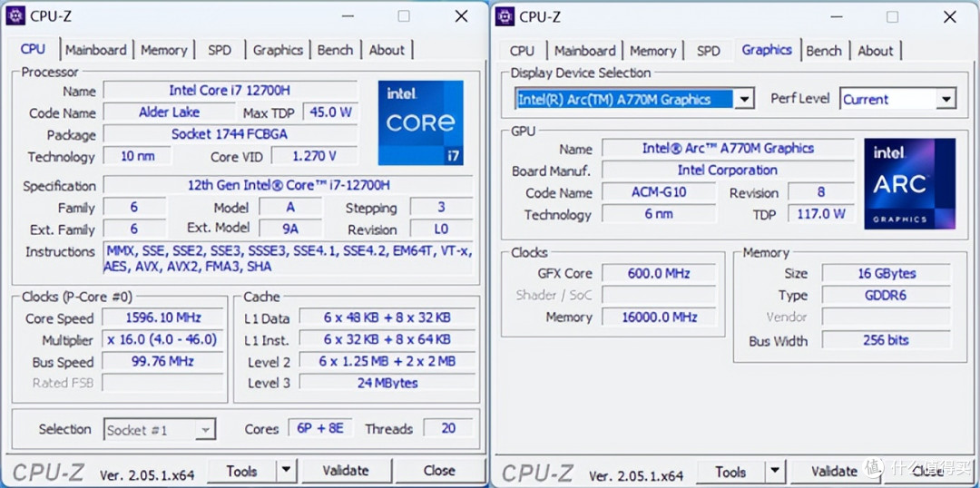
Task: Click the GPU TDP value 117.0 W
Action: pos(821,214)
